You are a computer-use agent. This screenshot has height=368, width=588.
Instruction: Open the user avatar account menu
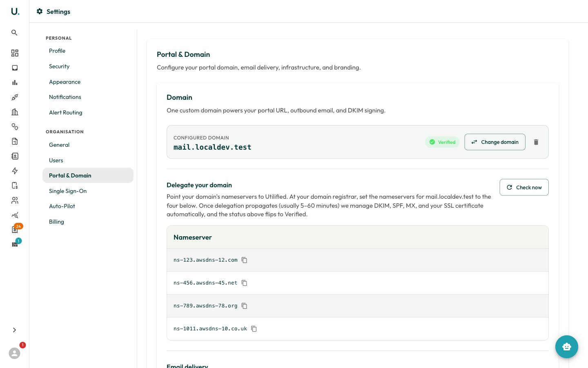(x=15, y=353)
